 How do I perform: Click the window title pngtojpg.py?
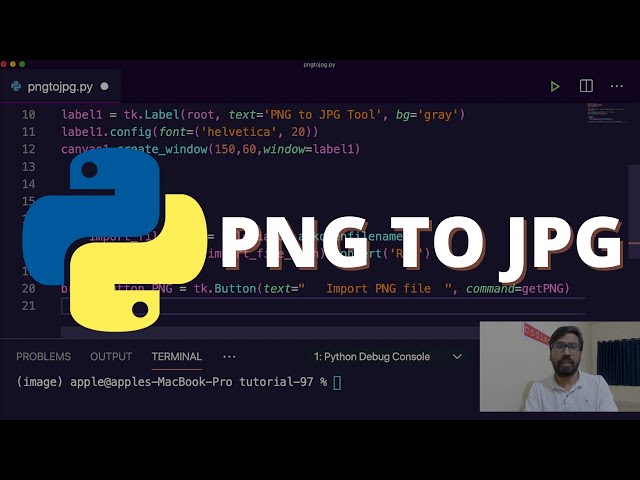click(x=319, y=64)
